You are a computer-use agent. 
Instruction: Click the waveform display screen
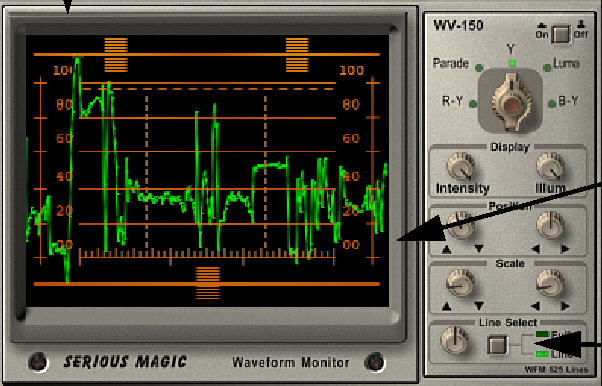pyautogui.click(x=207, y=171)
